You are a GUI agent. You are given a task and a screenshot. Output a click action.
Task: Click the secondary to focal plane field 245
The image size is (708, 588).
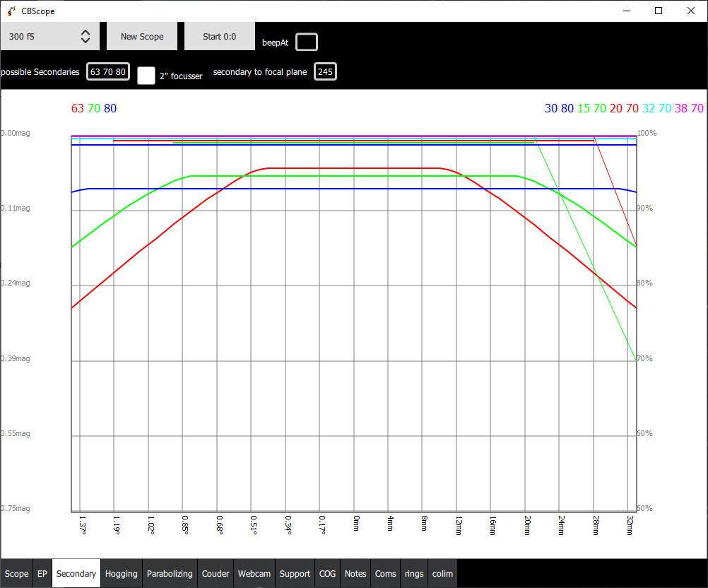[x=325, y=72]
